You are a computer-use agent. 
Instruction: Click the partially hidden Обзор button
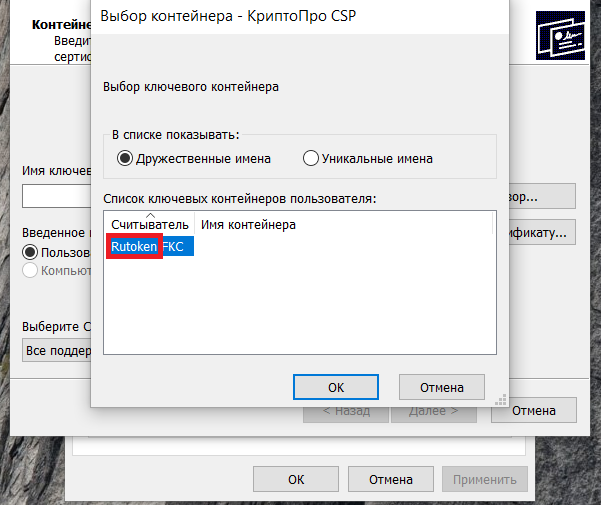(542, 196)
